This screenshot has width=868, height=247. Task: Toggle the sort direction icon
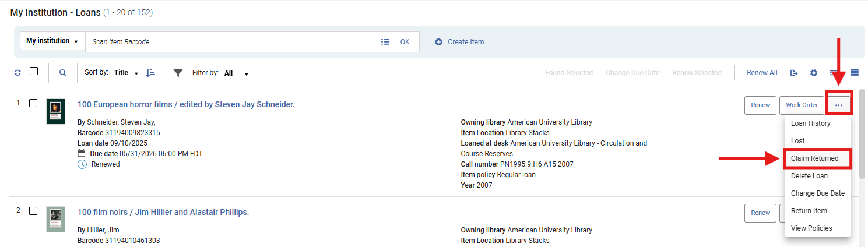pos(150,73)
